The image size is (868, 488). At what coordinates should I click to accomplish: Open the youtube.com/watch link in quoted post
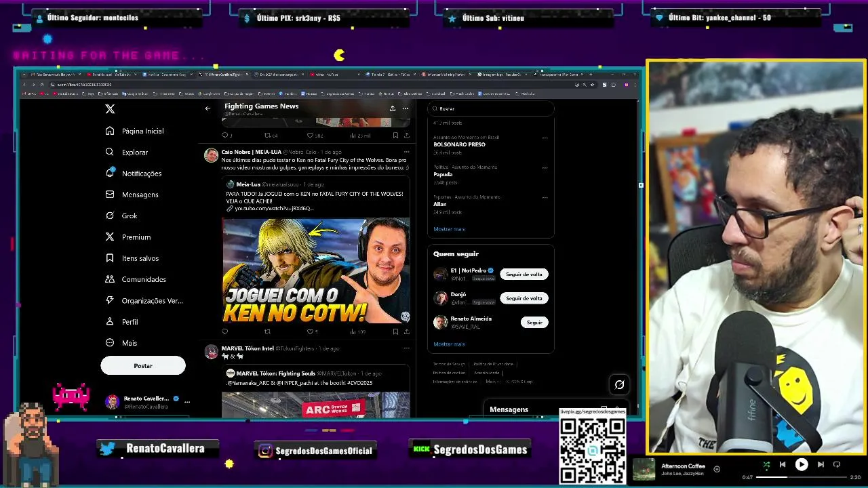[273, 208]
